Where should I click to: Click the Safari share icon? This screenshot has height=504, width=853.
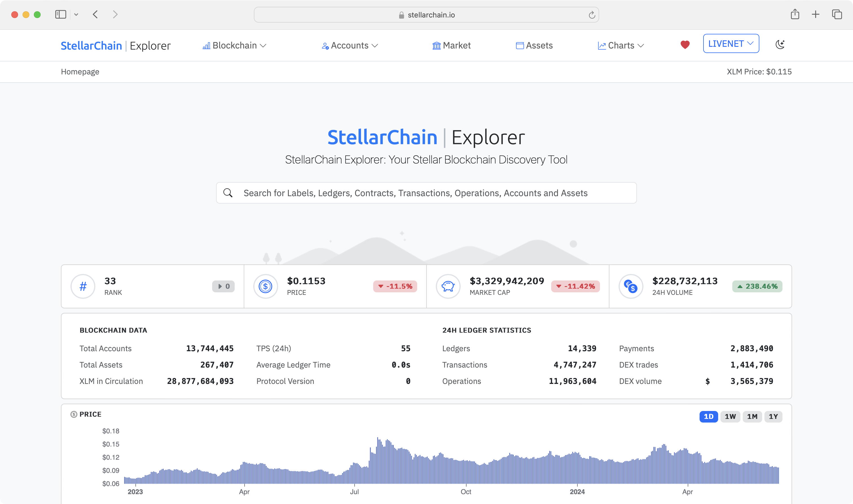(795, 14)
